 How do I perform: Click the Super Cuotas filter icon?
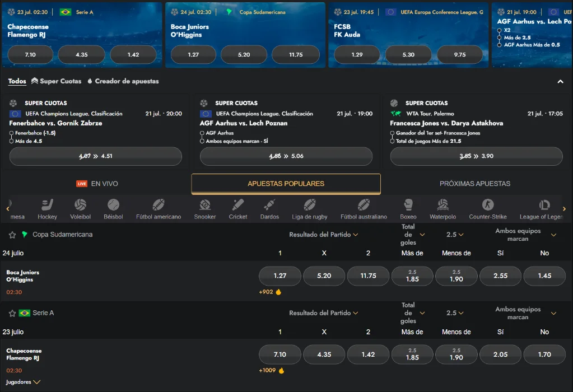35,81
